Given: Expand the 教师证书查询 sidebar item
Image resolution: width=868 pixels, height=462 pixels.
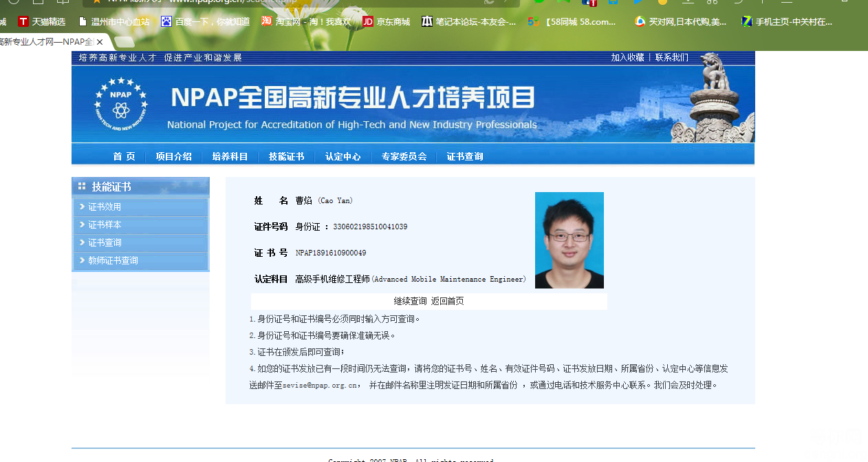Looking at the screenshot, I should [x=113, y=260].
